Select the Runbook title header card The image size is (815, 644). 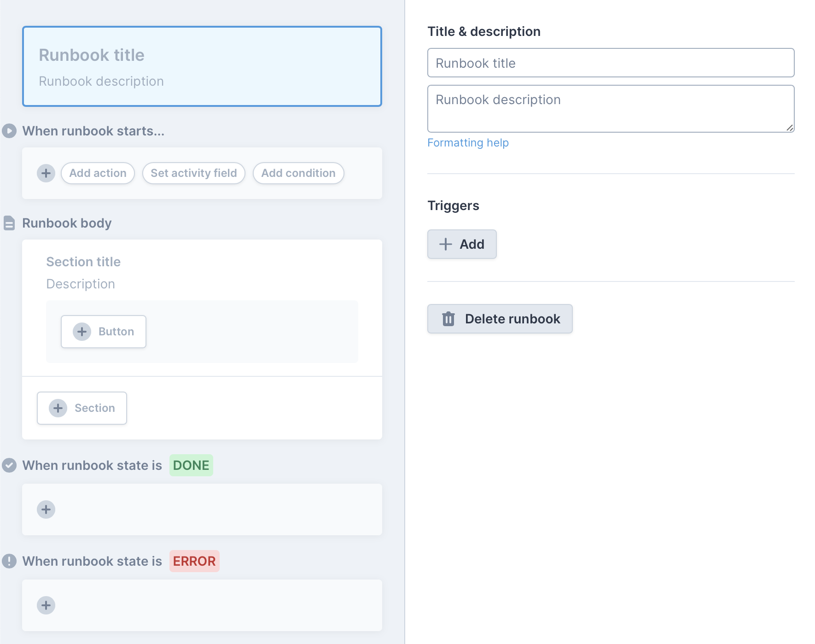coord(202,66)
